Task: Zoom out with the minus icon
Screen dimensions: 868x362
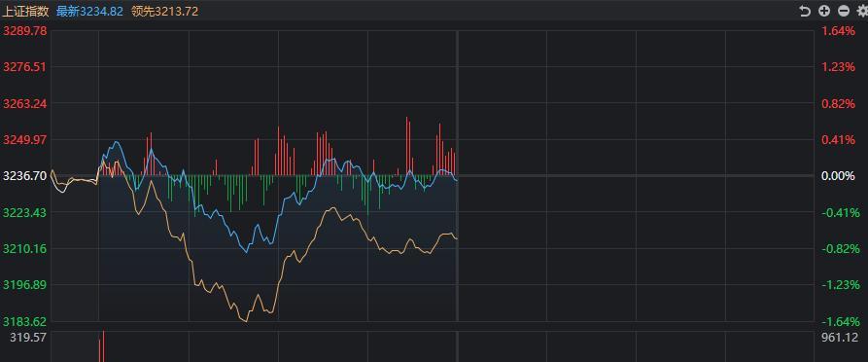Action: 843,11
